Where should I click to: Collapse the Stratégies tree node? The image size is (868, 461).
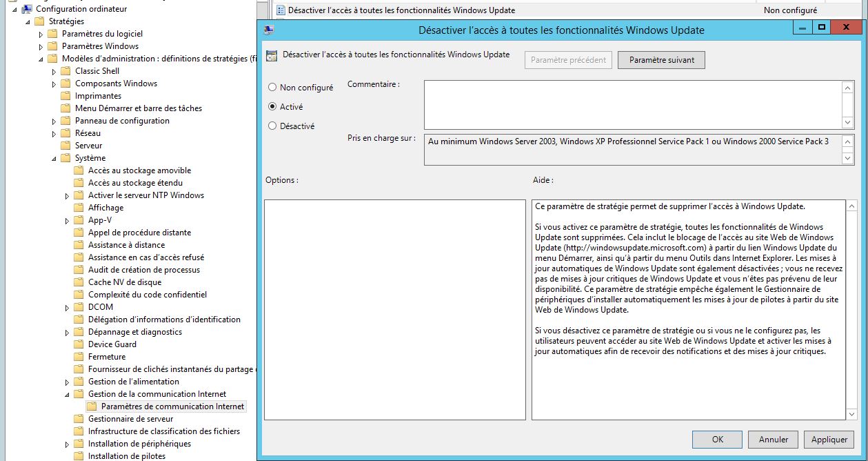pyautogui.click(x=28, y=21)
